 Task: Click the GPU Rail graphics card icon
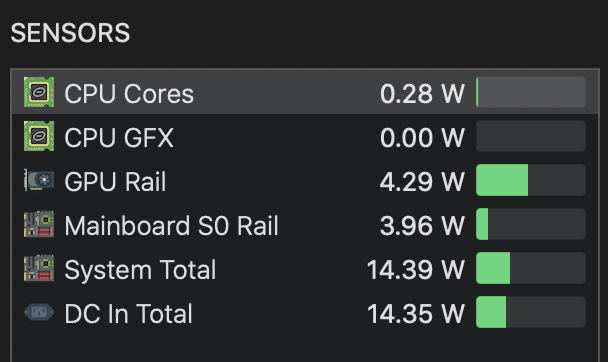click(x=39, y=180)
